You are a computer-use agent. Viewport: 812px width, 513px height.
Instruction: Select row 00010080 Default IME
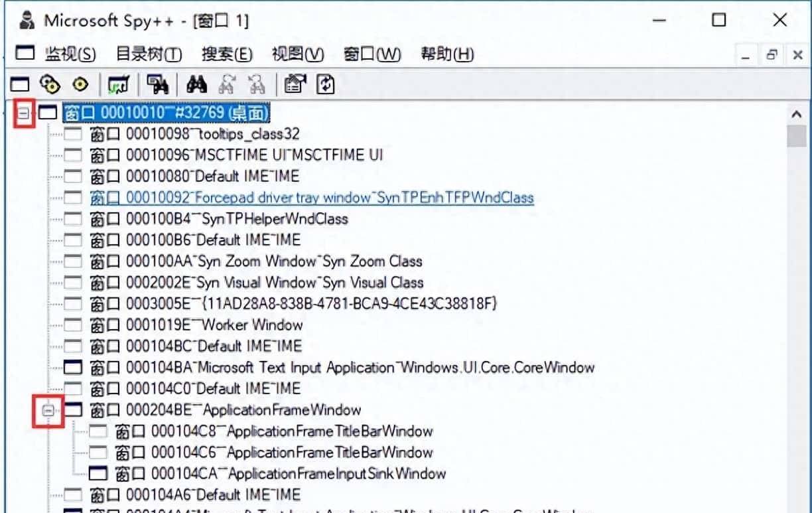coord(194,177)
